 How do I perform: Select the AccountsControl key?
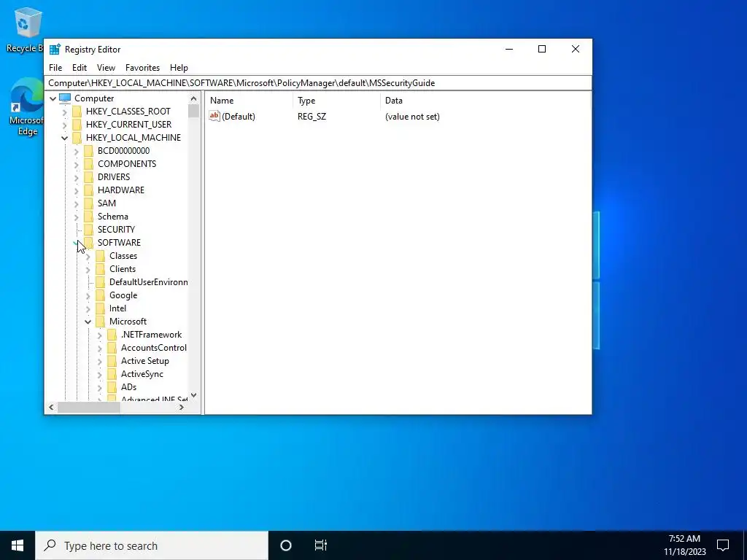click(x=153, y=348)
